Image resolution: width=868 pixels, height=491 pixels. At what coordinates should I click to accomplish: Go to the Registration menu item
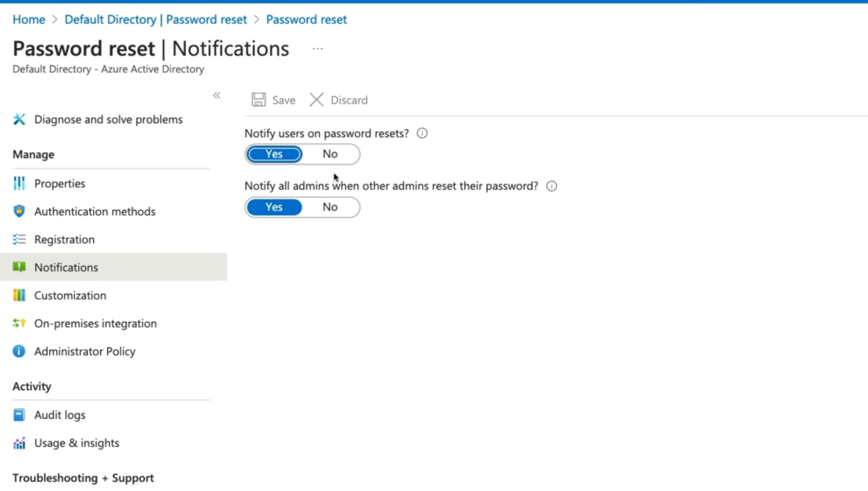[x=64, y=239]
